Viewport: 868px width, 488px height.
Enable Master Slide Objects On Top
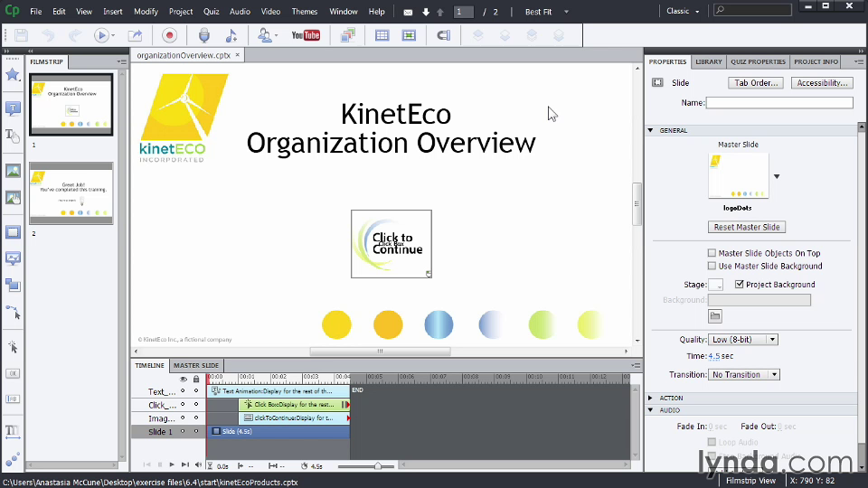pos(712,253)
